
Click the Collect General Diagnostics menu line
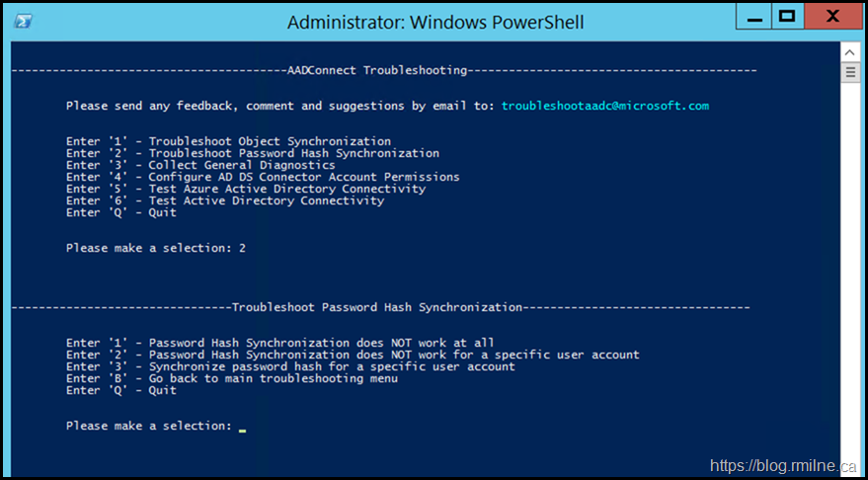[x=200, y=165]
